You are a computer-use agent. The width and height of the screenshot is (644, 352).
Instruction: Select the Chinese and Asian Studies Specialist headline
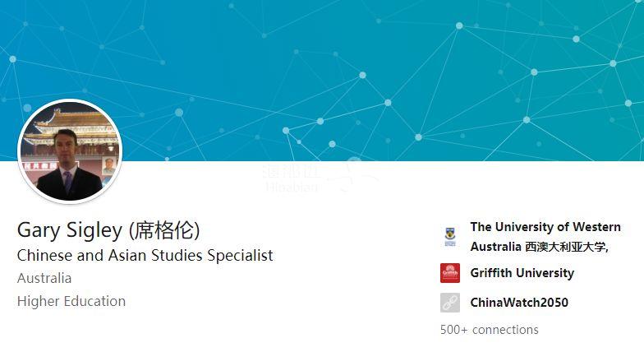pos(145,255)
